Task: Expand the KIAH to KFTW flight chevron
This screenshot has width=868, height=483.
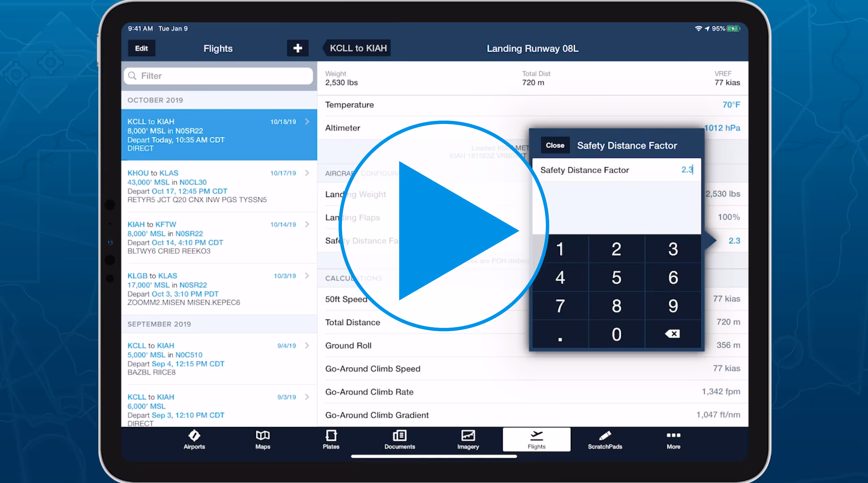Action: 307,224
